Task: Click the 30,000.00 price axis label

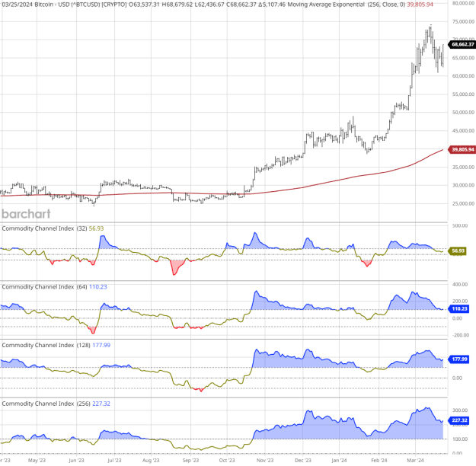Action: [x=463, y=185]
